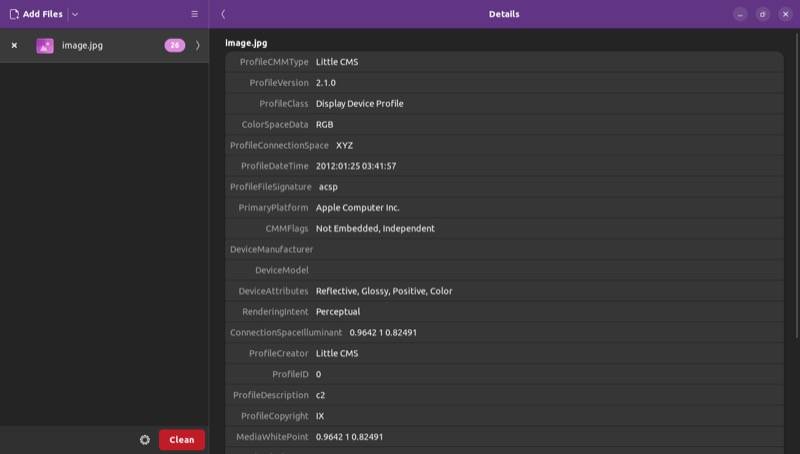Click the DeviceAttributes label
This screenshot has height=454, width=800.
[x=273, y=291]
